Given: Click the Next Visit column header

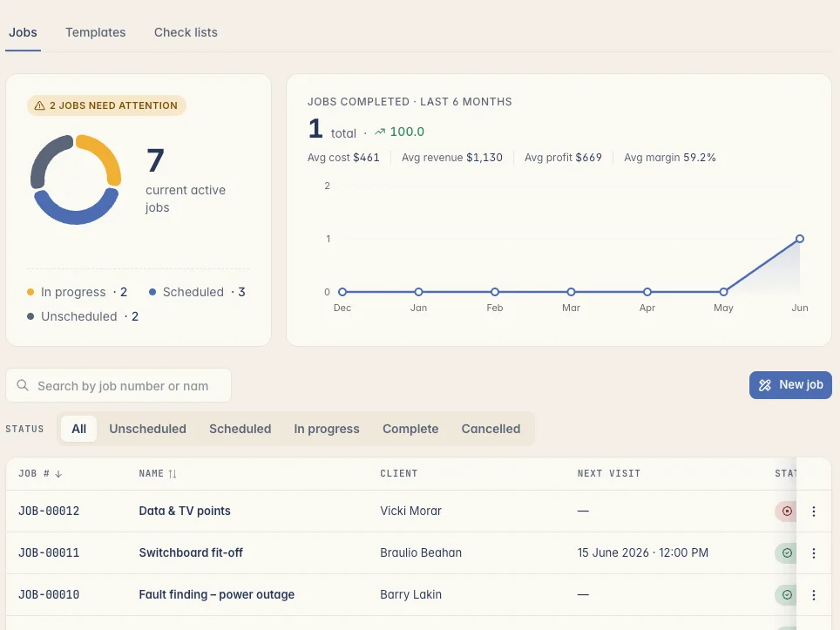Looking at the screenshot, I should pyautogui.click(x=608, y=473).
